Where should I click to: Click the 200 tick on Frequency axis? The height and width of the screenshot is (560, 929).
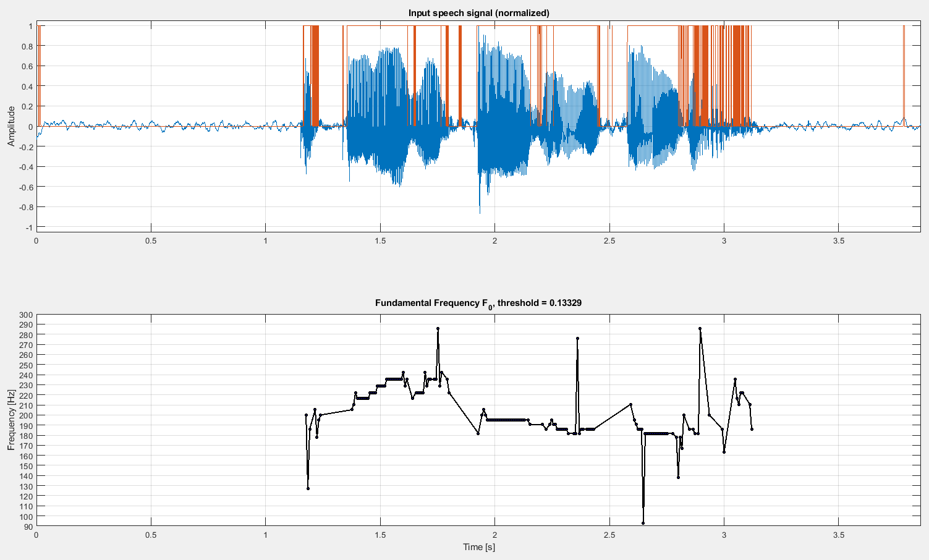tap(27, 415)
